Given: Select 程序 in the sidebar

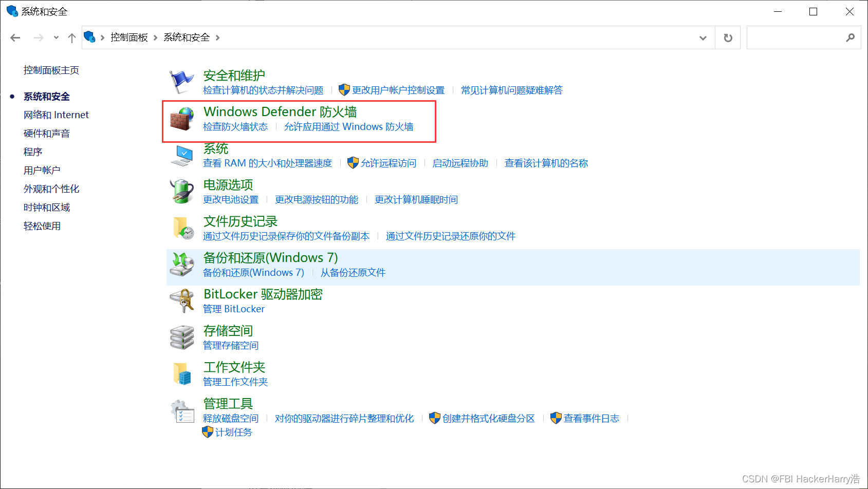Looking at the screenshot, I should click(33, 152).
